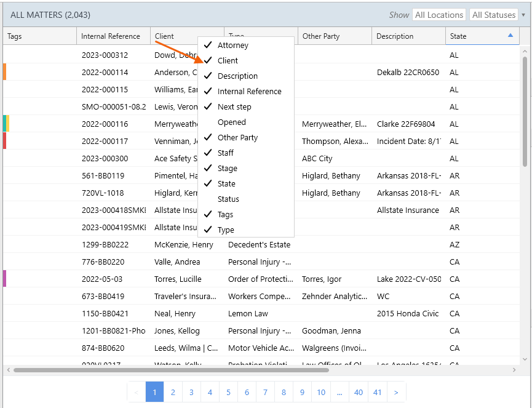
Task: Click the next page arrow
Action: click(396, 392)
